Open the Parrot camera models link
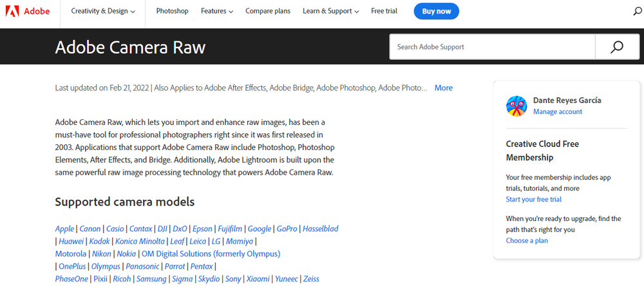Viewport: 644px width, 286px height. pyautogui.click(x=175, y=267)
